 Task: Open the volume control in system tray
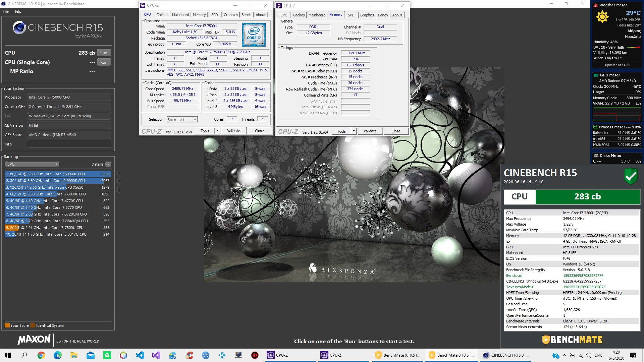(589, 355)
